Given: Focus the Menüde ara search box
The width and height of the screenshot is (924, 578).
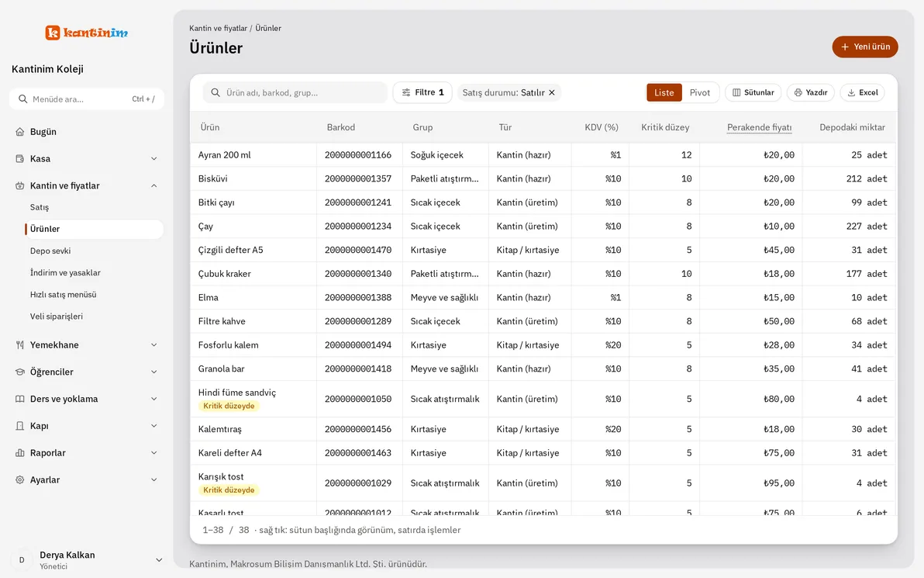Looking at the screenshot, I should click(87, 99).
